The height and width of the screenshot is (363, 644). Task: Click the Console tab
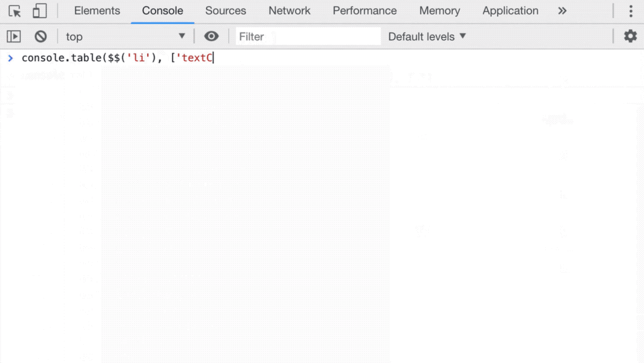(x=162, y=11)
